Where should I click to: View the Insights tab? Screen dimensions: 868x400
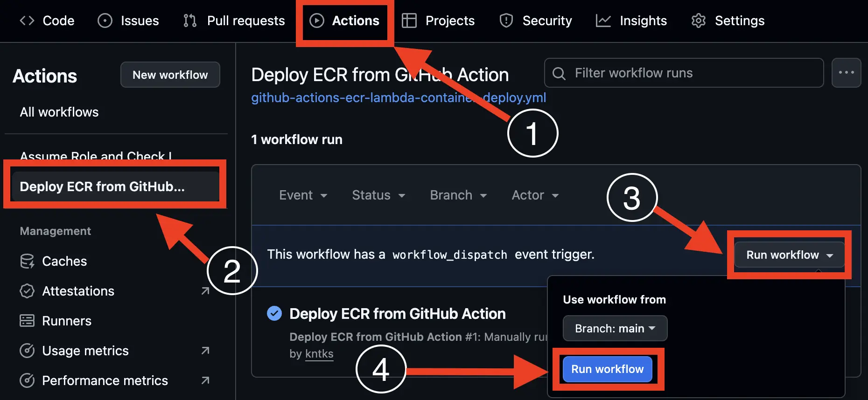pos(631,21)
